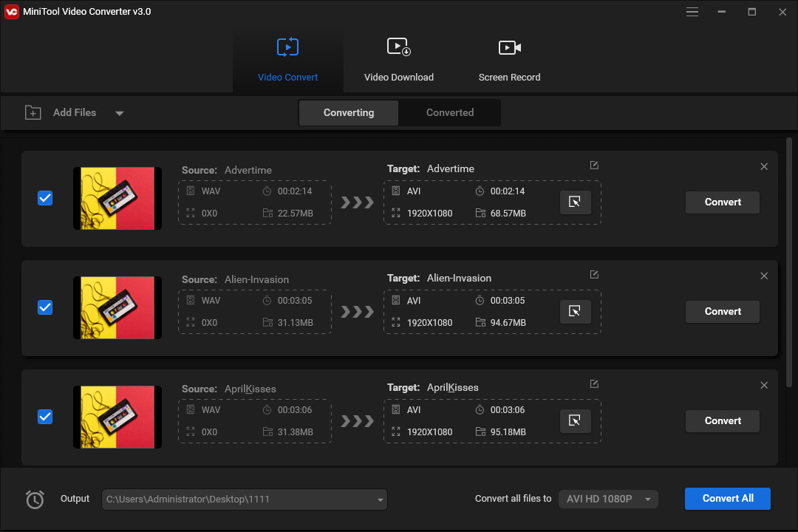
Task: Switch to Screen Record tab
Action: pos(509,60)
